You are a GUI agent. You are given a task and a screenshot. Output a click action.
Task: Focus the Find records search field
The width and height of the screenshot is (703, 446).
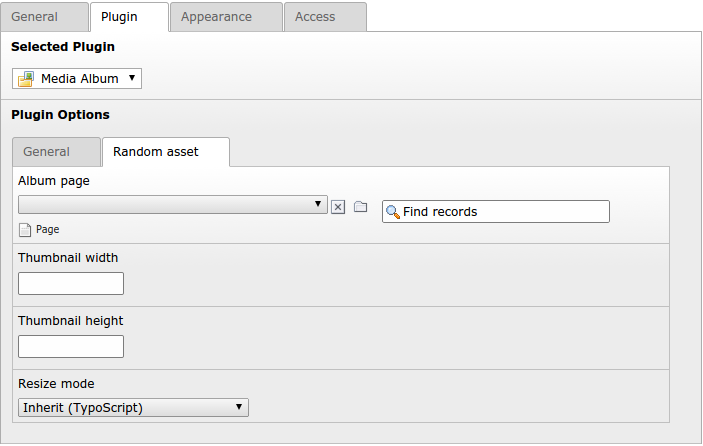496,212
